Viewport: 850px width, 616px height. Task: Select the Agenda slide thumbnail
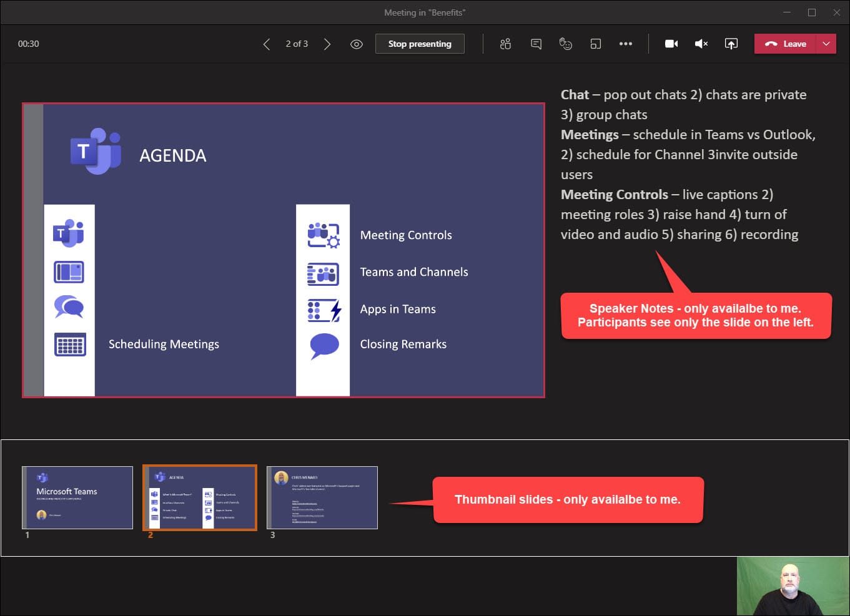[x=200, y=497]
